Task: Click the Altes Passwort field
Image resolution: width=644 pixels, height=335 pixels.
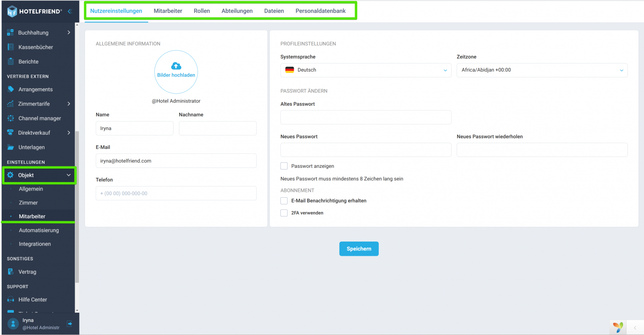Action: coord(366,117)
